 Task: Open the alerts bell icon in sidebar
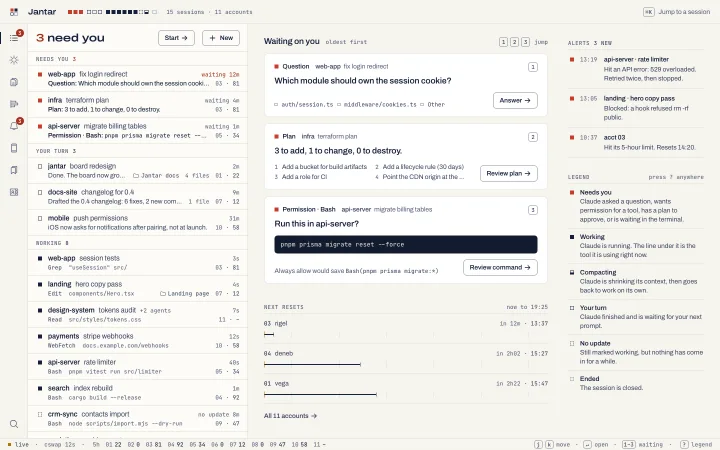click(x=14, y=126)
